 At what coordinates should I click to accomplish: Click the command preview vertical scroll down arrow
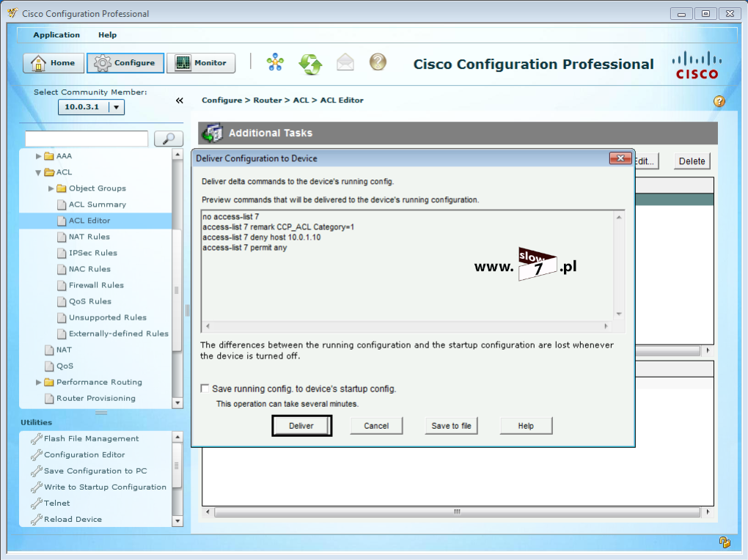coord(619,314)
